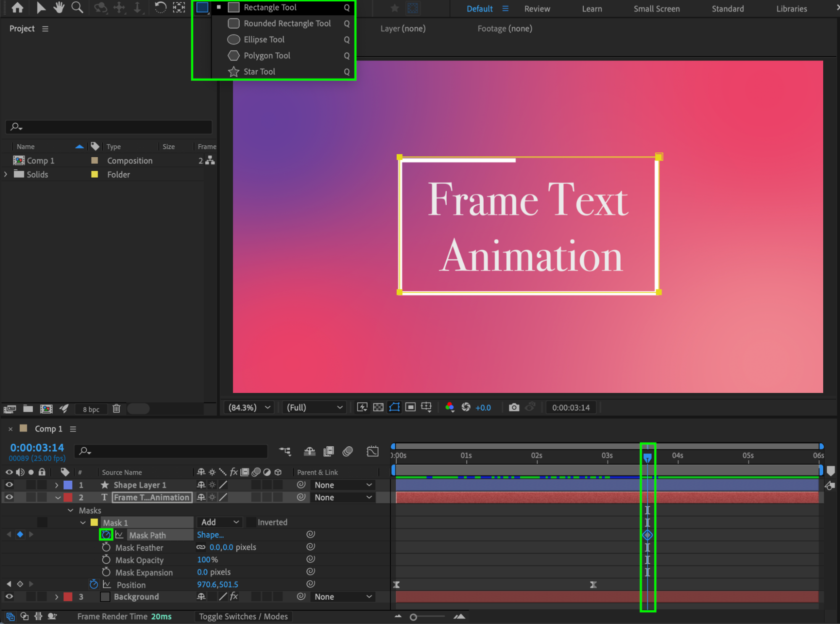Open the magnification 84.3% dropdown

click(249, 407)
